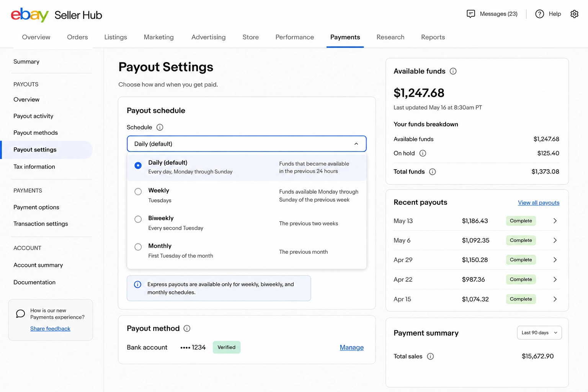588x392 pixels.
Task: Open the Apr 22 payout details arrow
Action: click(x=555, y=279)
